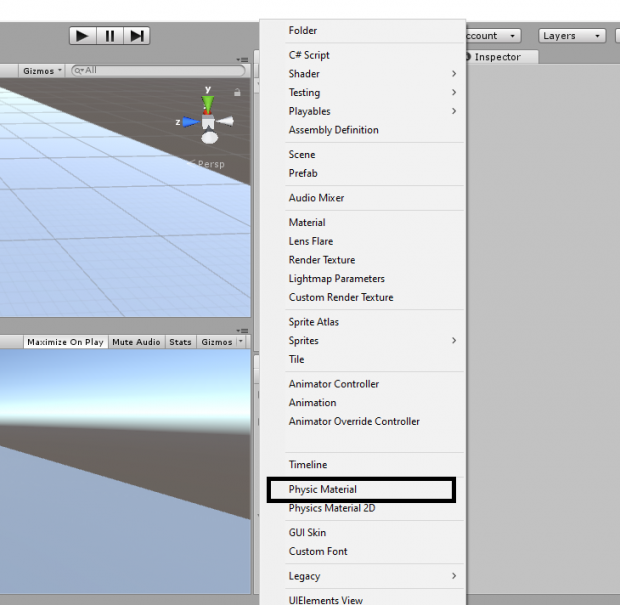Toggle the scene view lock icon

pyautogui.click(x=237, y=92)
